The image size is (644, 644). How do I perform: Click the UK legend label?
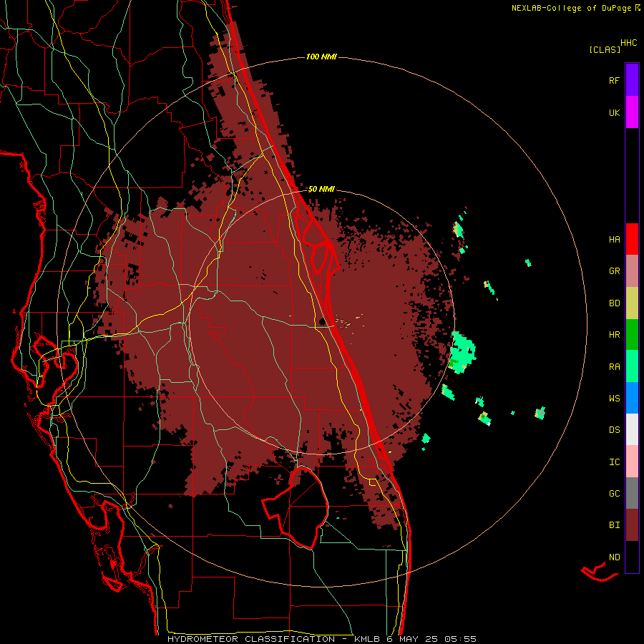614,113
